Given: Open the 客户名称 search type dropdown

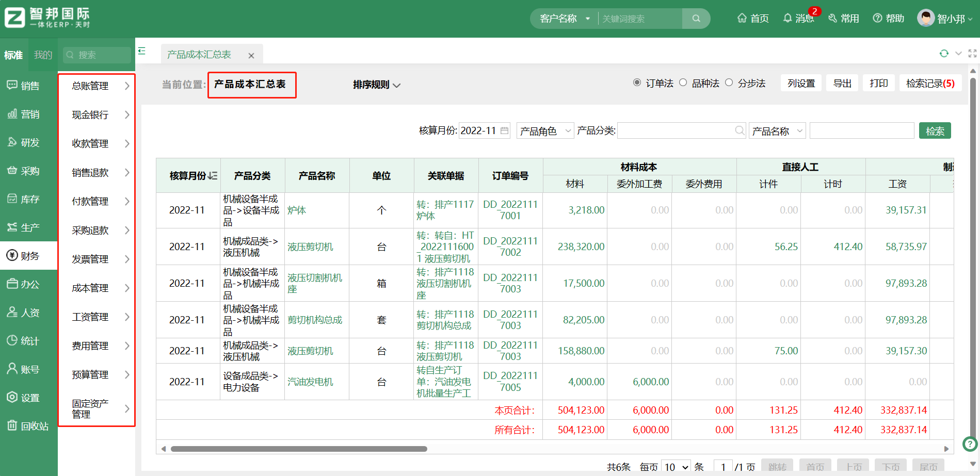Looking at the screenshot, I should coord(565,19).
